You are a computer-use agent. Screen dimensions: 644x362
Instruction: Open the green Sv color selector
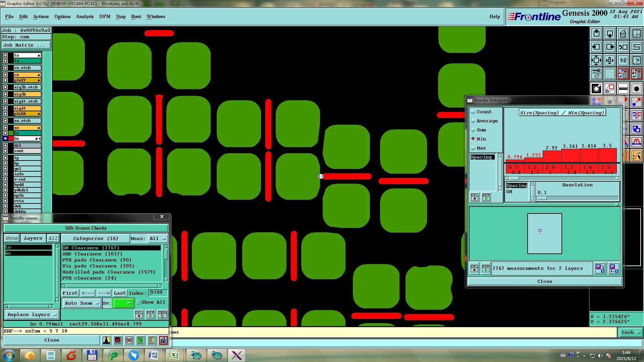tap(123, 303)
